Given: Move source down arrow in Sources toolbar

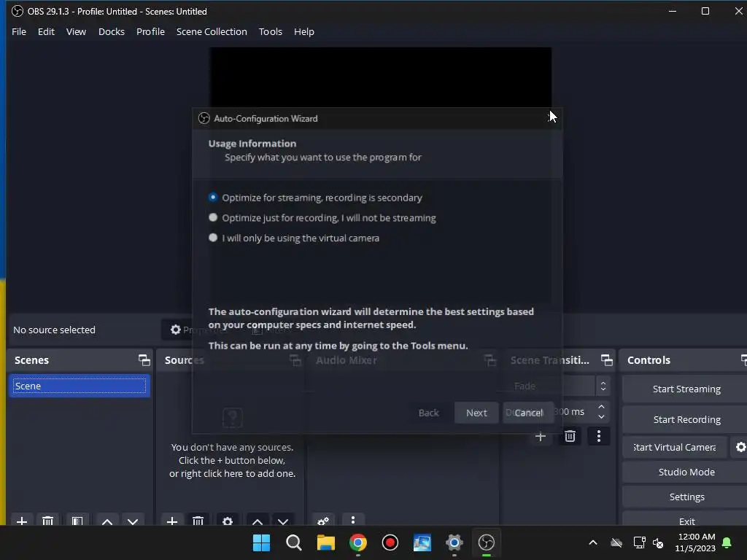Looking at the screenshot, I should coord(283,521).
